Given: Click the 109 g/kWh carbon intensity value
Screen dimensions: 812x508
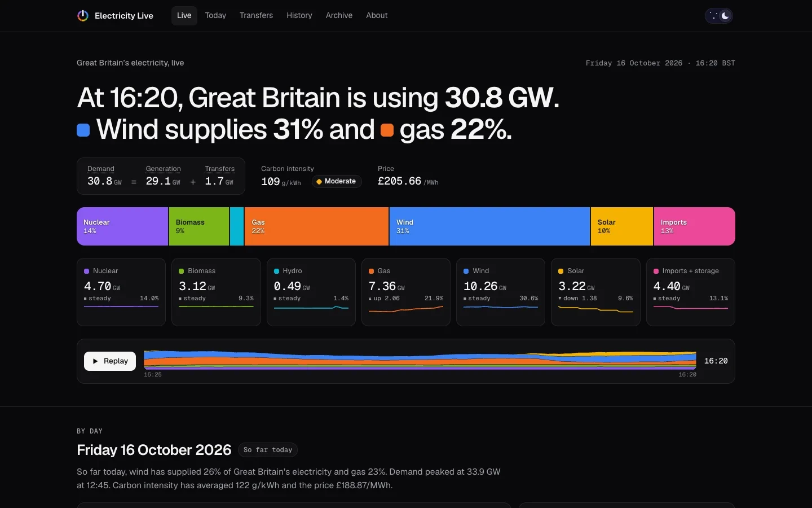Looking at the screenshot, I should [281, 182].
